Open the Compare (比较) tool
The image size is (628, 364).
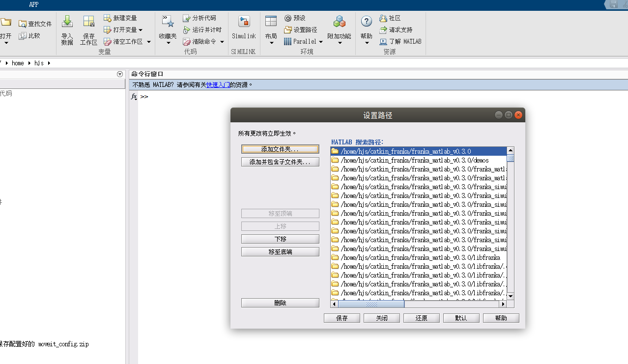click(x=29, y=36)
